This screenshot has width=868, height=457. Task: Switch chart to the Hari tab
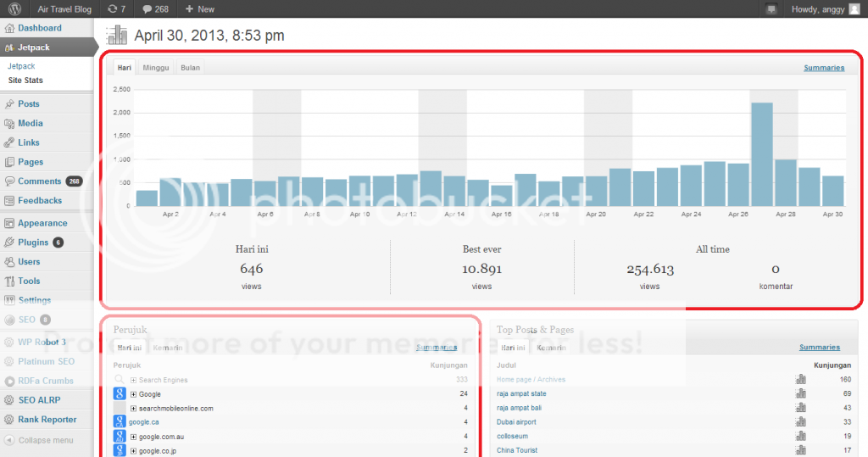click(x=124, y=67)
